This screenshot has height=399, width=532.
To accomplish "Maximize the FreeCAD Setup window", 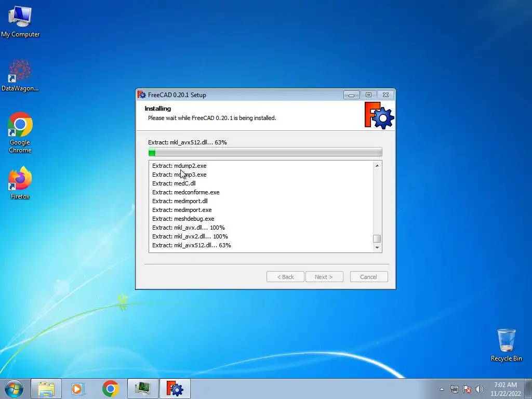I will (x=368, y=95).
